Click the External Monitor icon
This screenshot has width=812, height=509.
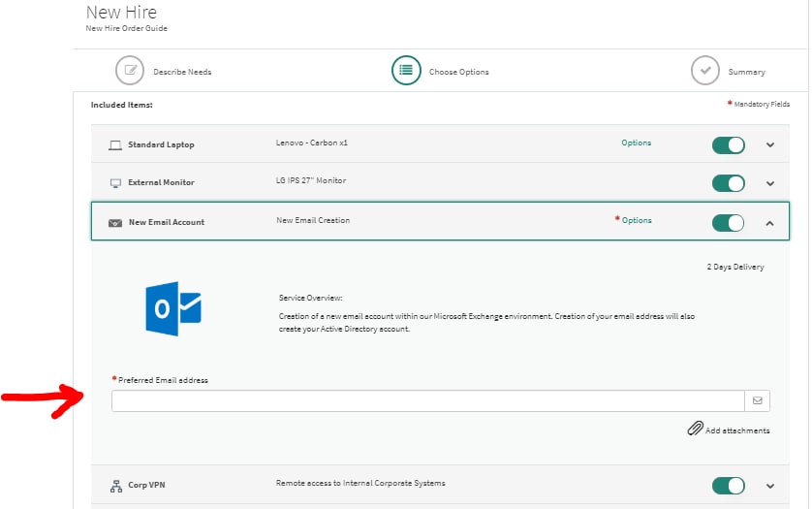(x=115, y=182)
